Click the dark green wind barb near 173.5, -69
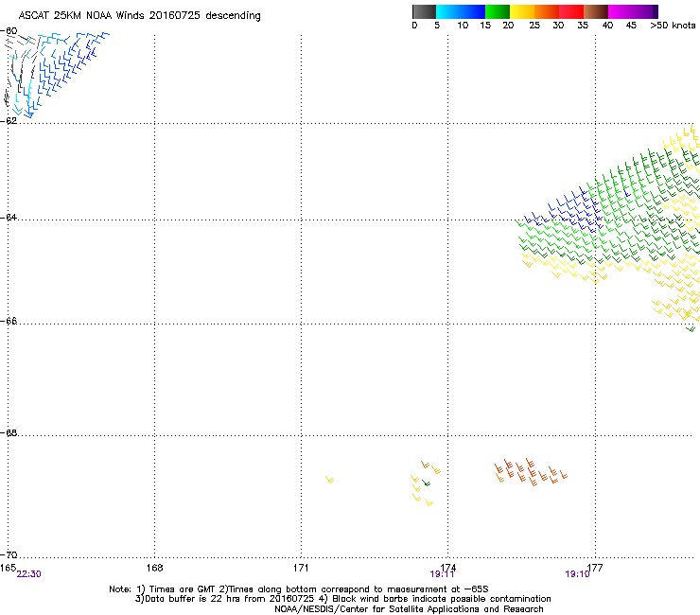 [427, 483]
